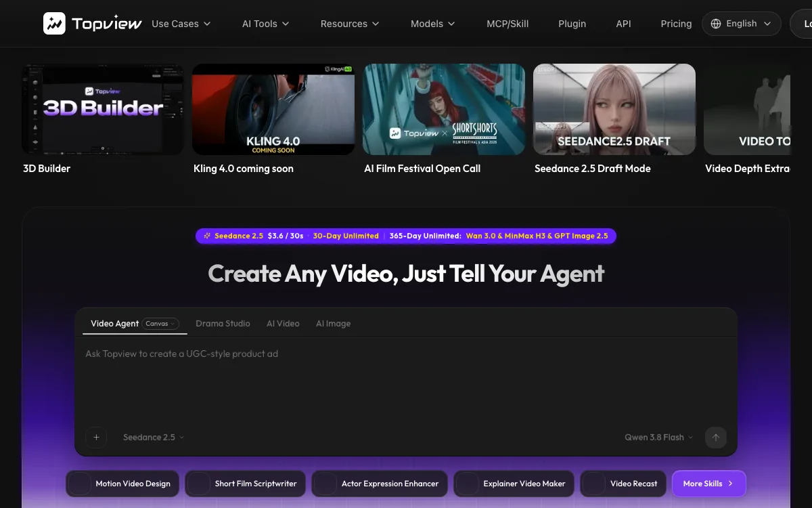Screen dimensions: 812x508
Task: Click the Video Recast skill icon
Action: click(595, 484)
